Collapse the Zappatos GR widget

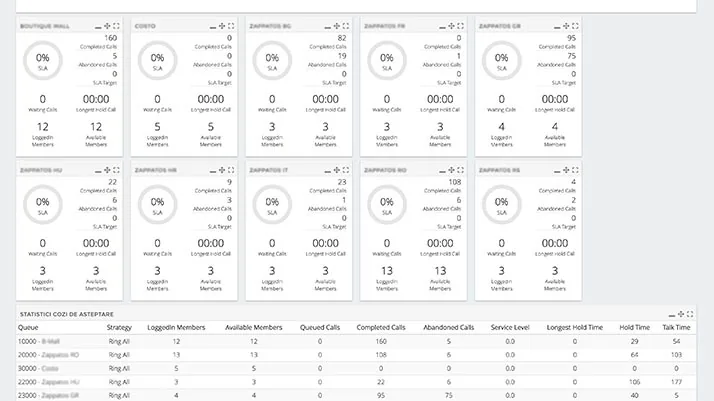tap(557, 26)
